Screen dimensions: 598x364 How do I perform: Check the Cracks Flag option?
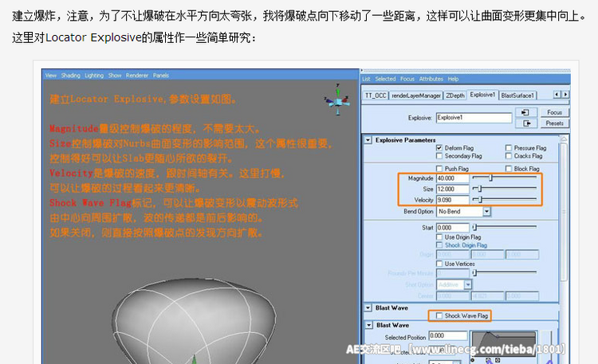coord(508,157)
